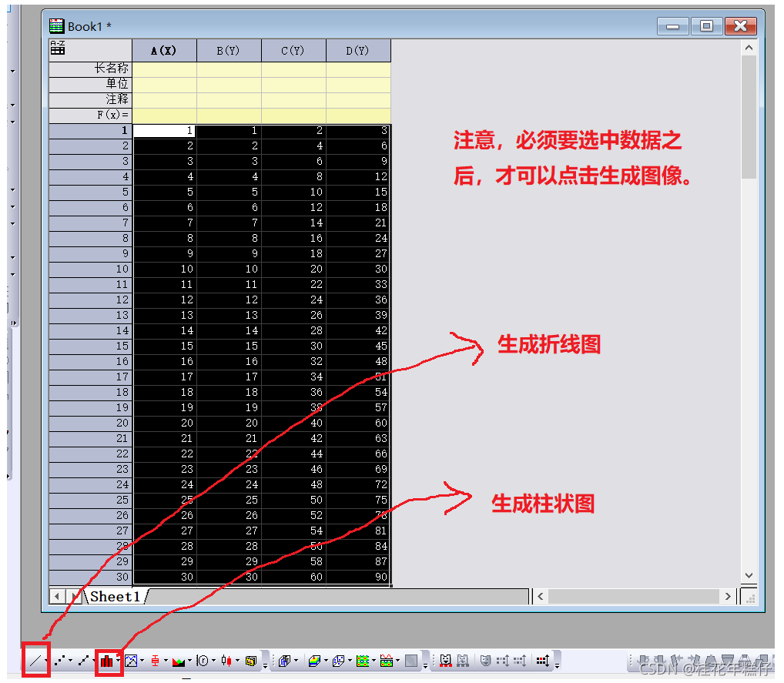Click the hide/show masked points icon
The image size is (784, 683).
pyautogui.click(x=502, y=661)
